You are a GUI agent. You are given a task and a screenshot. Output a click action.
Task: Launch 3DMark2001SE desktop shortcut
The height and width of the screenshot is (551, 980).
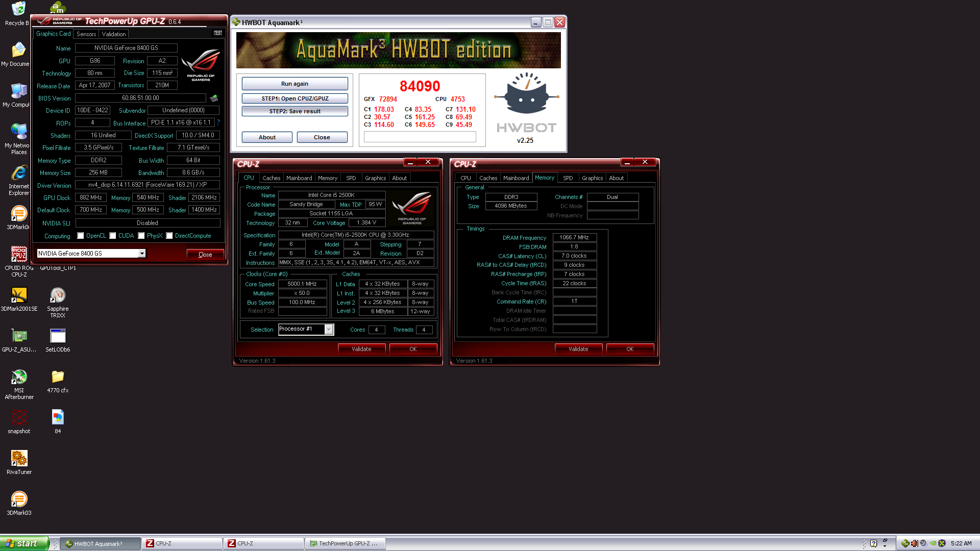(19, 299)
